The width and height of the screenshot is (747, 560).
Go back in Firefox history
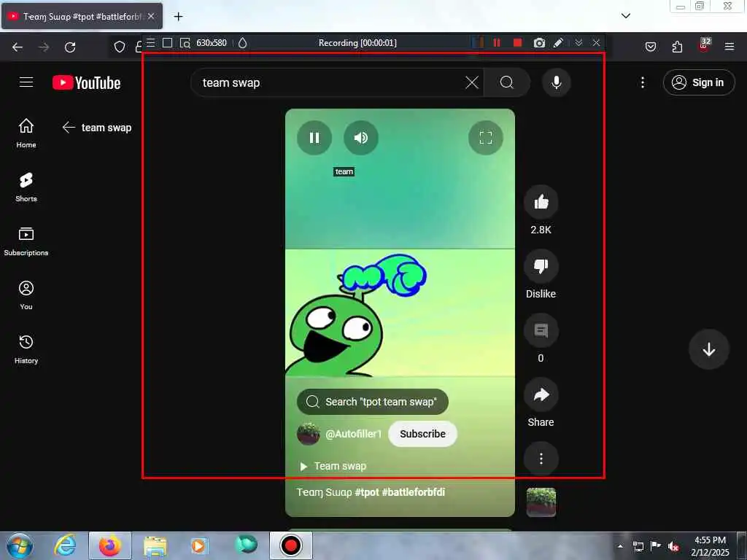pyautogui.click(x=18, y=47)
